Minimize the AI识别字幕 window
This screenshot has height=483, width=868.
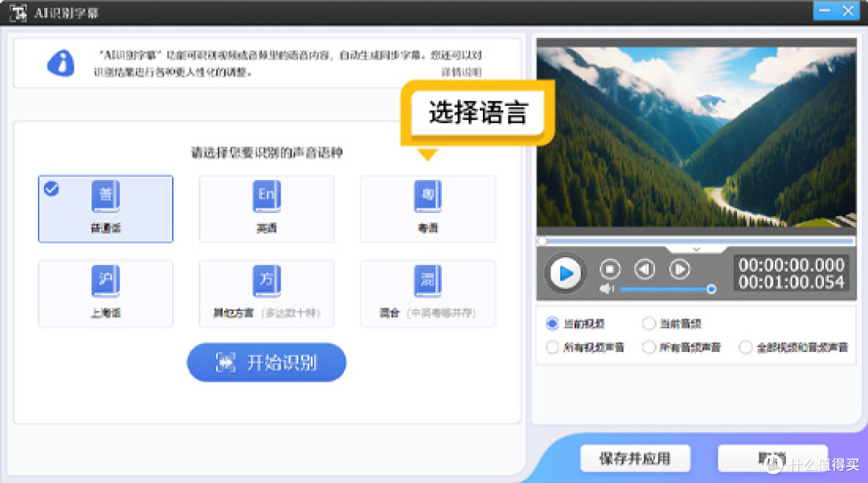point(825,10)
